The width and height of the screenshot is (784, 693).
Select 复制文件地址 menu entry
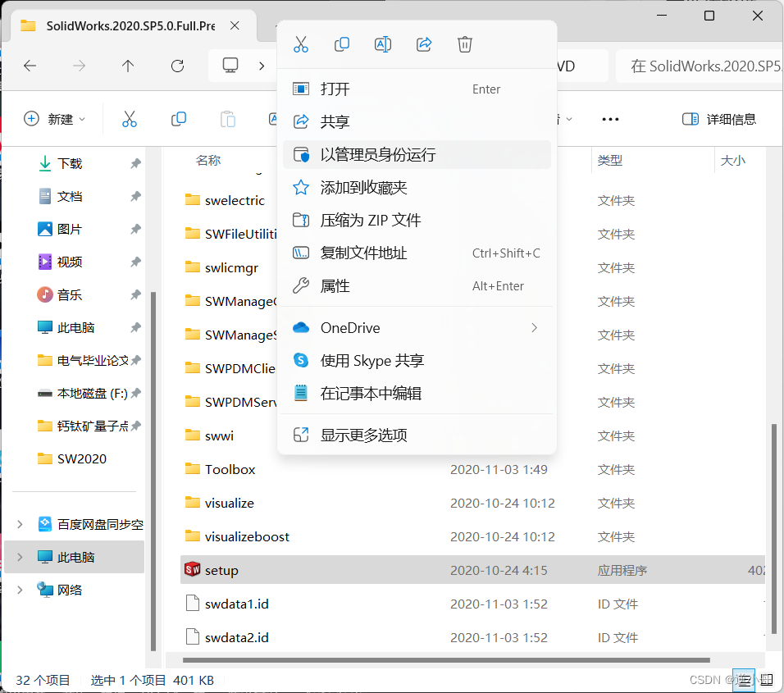(417, 253)
